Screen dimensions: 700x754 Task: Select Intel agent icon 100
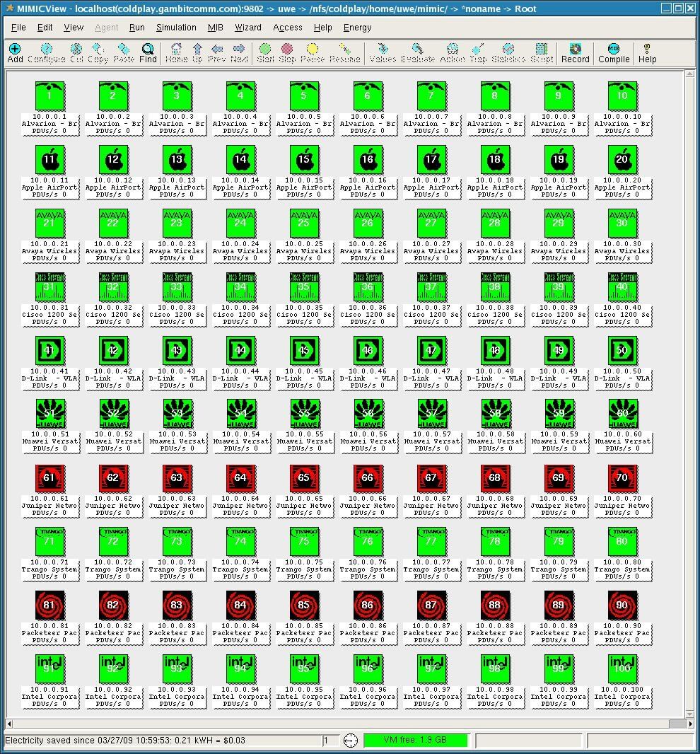tap(622, 668)
